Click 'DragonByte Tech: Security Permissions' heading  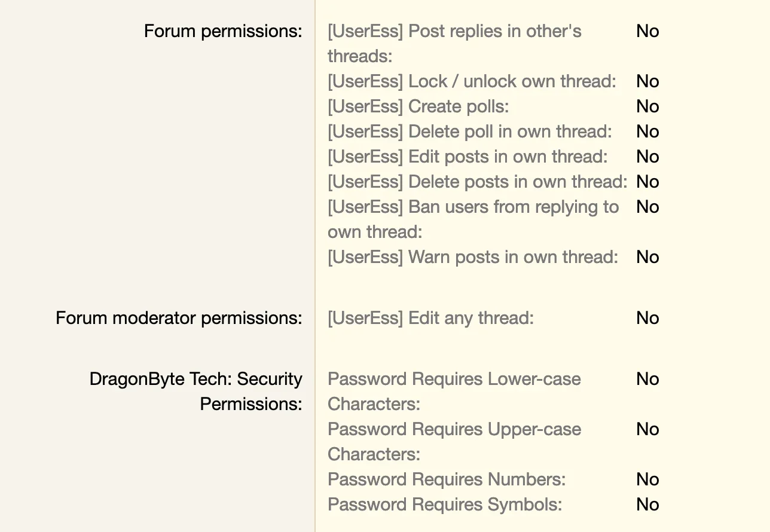tap(195, 392)
